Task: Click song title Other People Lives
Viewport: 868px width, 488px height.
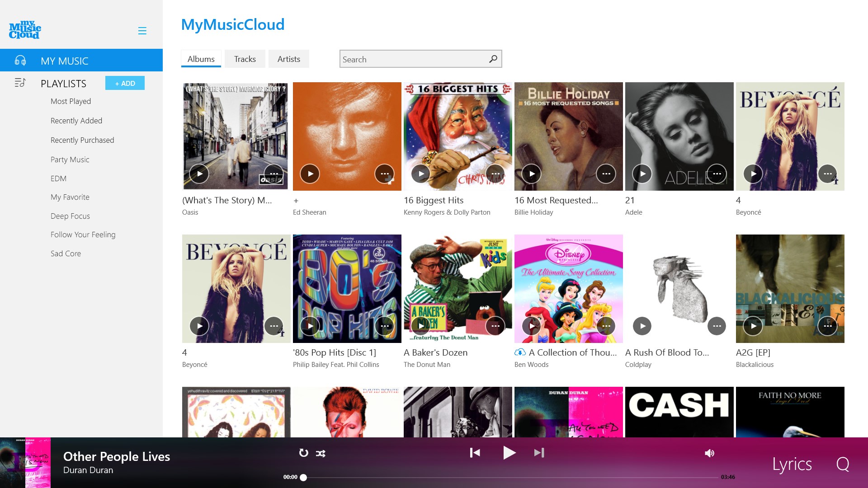Action: pyautogui.click(x=117, y=456)
